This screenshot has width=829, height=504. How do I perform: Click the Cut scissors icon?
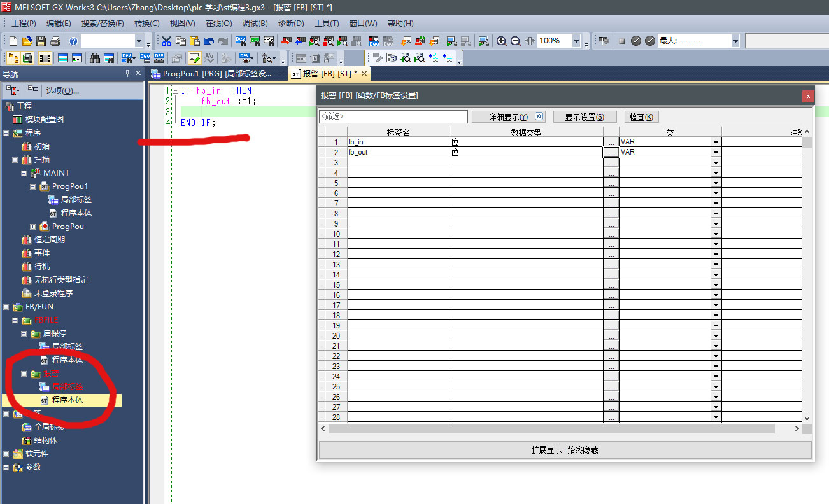coord(166,41)
